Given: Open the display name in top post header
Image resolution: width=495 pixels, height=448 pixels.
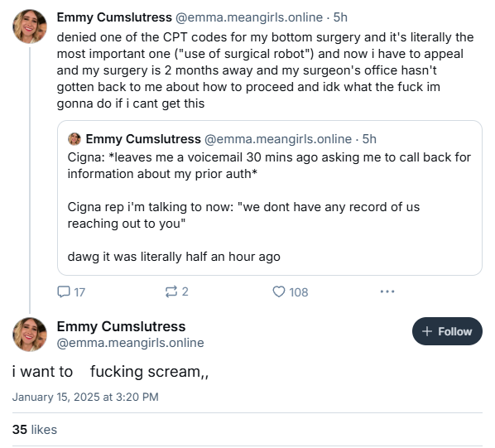Looking at the screenshot, I should 114,17.
